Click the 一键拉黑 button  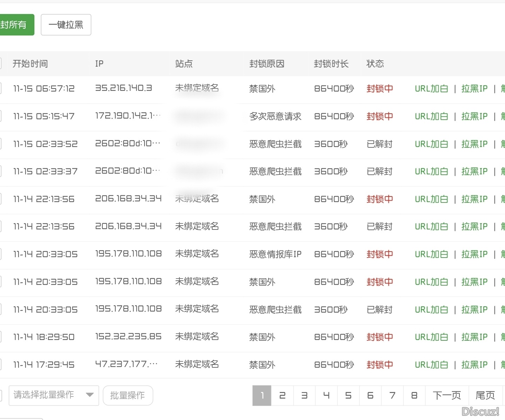[66, 25]
